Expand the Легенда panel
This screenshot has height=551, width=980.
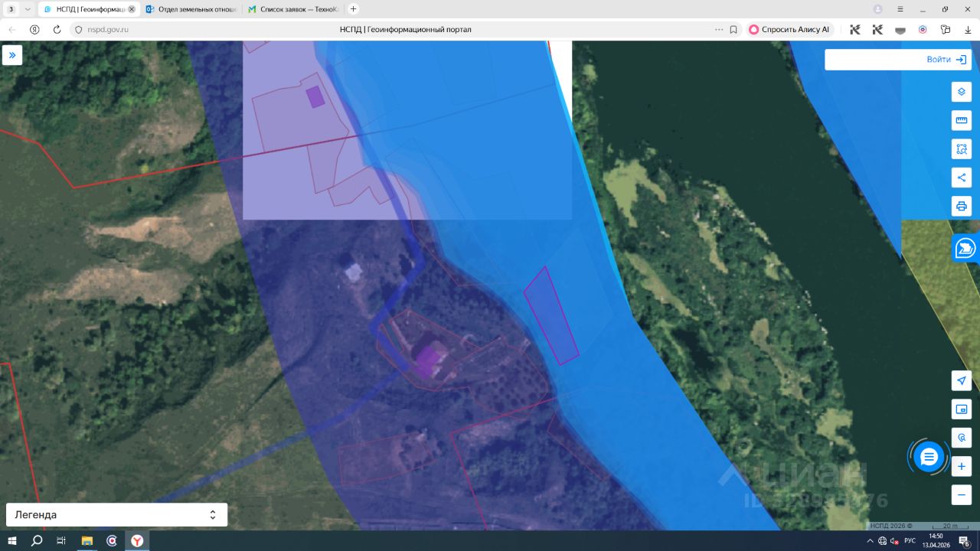click(116, 515)
